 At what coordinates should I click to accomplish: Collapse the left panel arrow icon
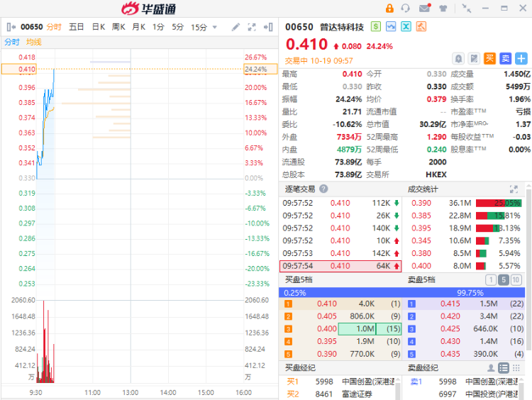click(x=11, y=27)
